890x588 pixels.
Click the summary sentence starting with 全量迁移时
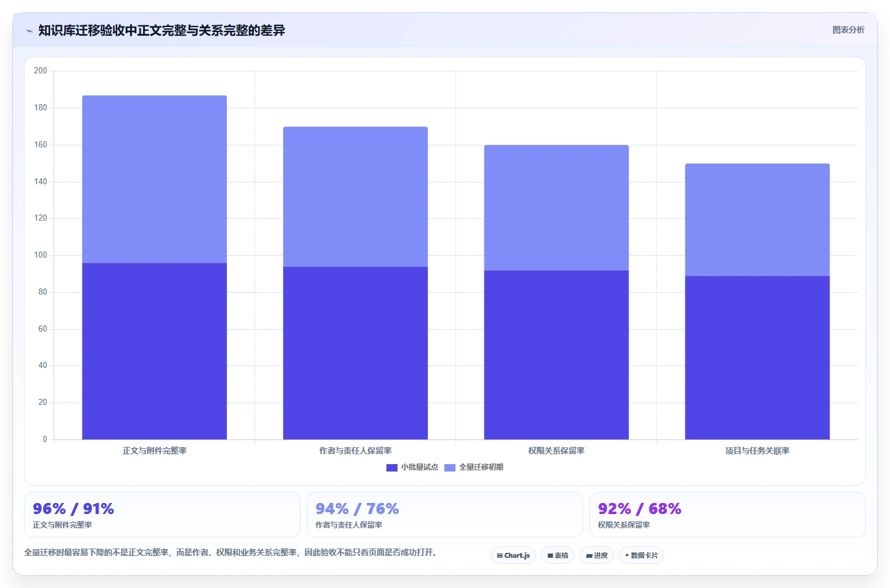click(x=232, y=553)
